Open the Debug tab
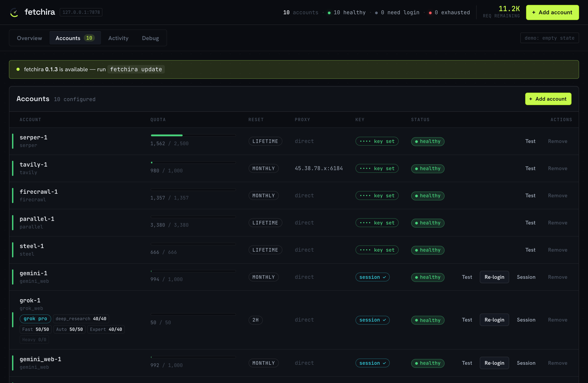Screen dimensions: 588x383 (150, 38)
